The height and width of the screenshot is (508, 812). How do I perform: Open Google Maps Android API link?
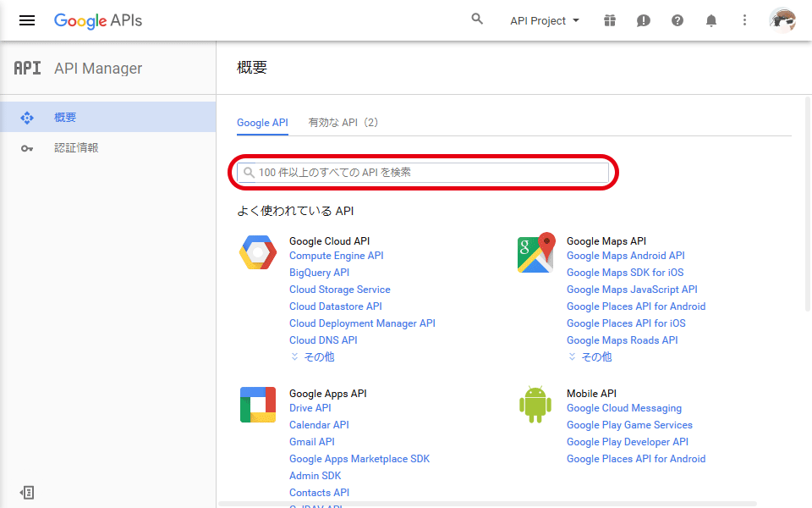click(626, 256)
